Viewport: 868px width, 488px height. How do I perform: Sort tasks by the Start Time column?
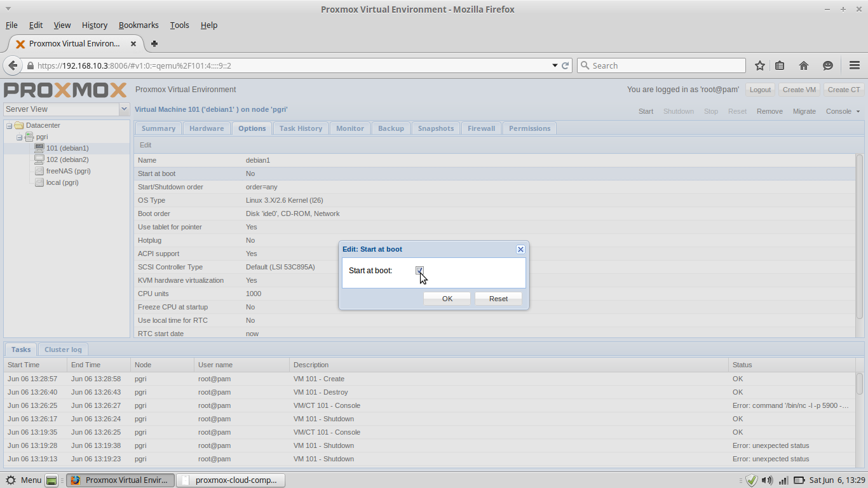coord(35,365)
